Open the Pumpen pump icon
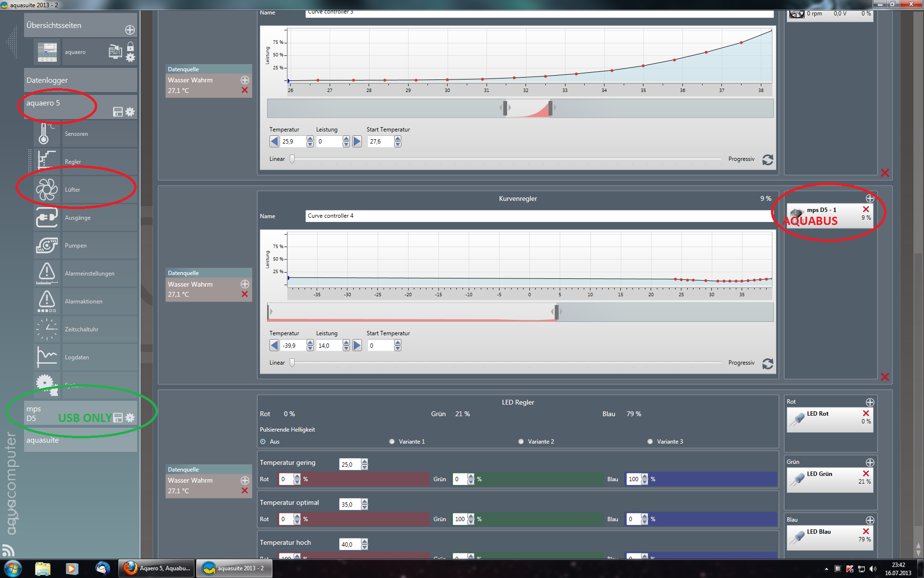Image resolution: width=924 pixels, height=578 pixels. (46, 245)
